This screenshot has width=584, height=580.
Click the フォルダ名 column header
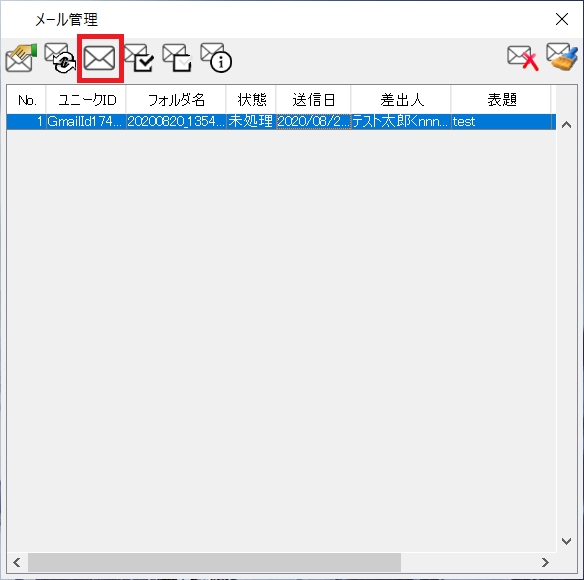point(176,100)
